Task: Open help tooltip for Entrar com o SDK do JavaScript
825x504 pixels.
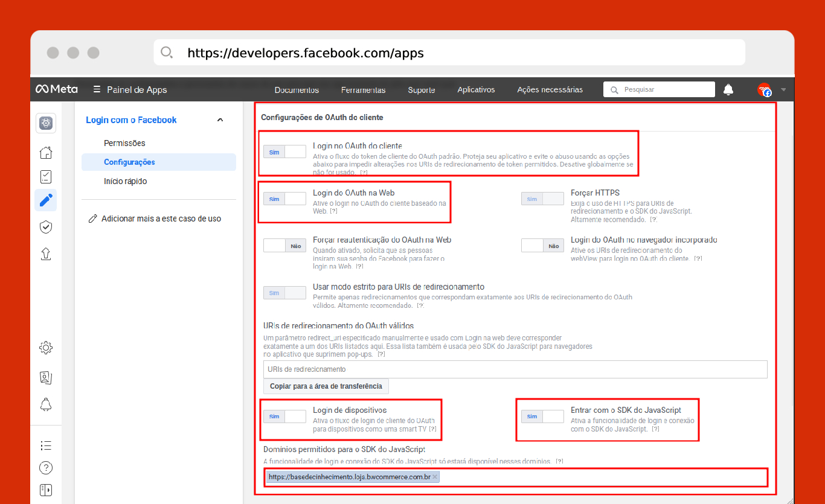Action: pos(656,429)
